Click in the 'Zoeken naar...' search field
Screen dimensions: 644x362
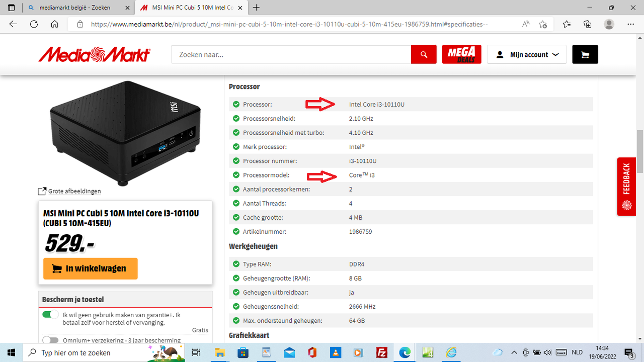click(x=291, y=54)
